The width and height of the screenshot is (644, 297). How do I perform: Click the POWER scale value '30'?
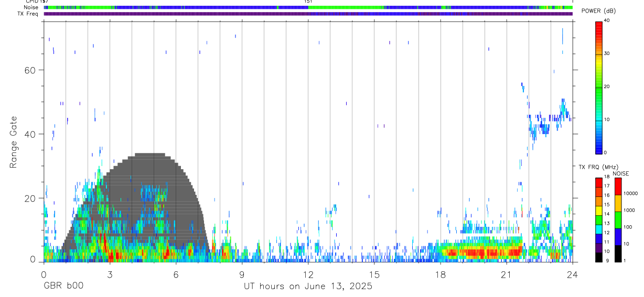(x=607, y=54)
